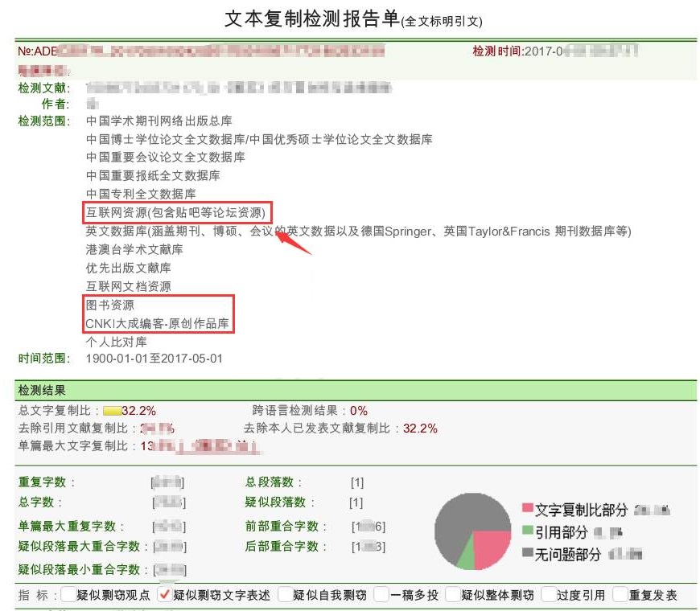700x611 pixels.
Task: Click the pie chart graphic
Action: click(475, 531)
